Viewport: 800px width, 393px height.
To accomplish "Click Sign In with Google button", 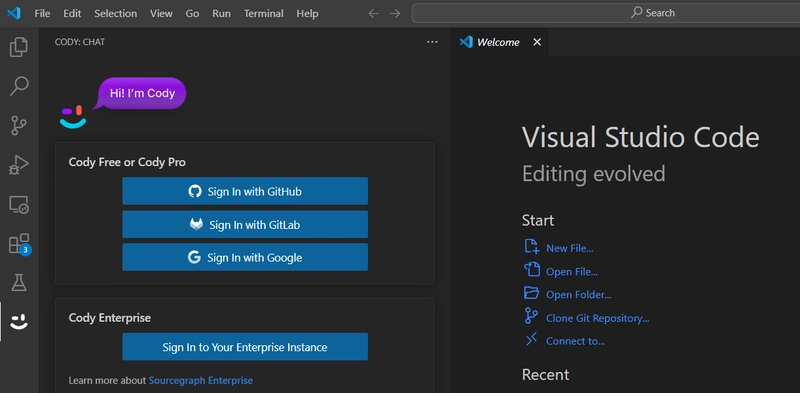I will point(245,257).
